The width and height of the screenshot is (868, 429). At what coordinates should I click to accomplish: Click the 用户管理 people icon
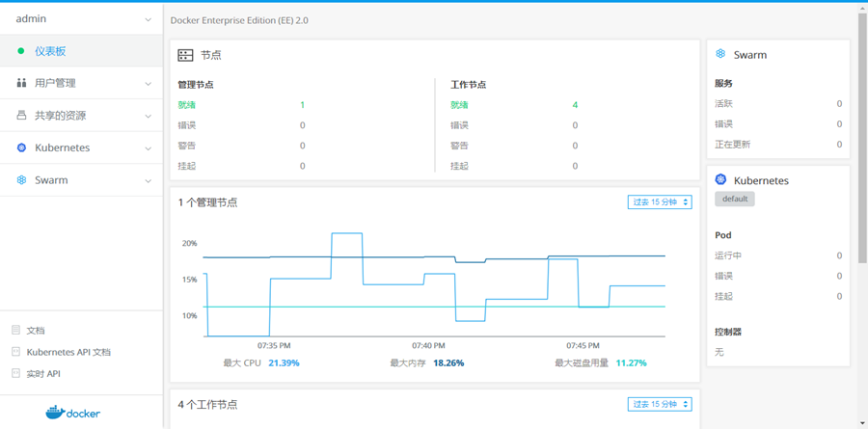coord(21,84)
